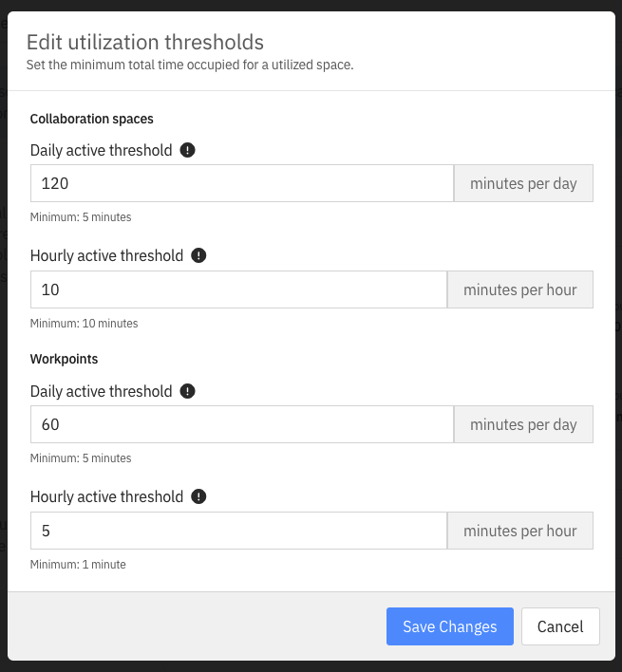Click the "Edit utilization thresholds" dialog title
This screenshot has width=622, height=672.
coord(145,42)
